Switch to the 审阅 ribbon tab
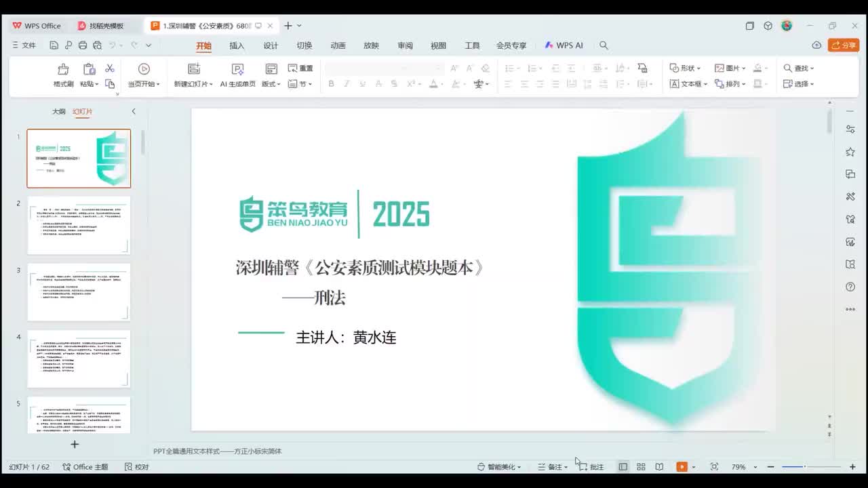This screenshot has height=488, width=868. [405, 45]
